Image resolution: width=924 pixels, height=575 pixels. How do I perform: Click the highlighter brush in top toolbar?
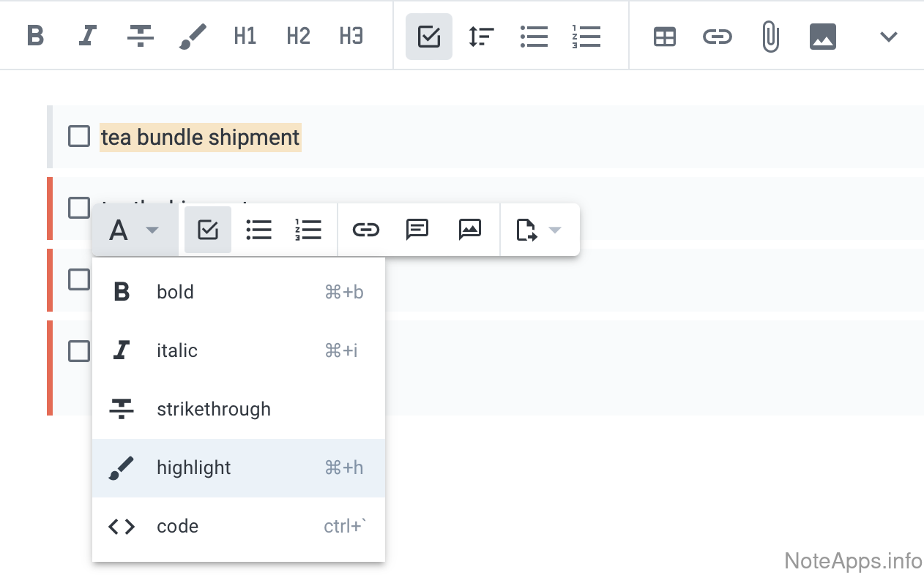pos(193,36)
